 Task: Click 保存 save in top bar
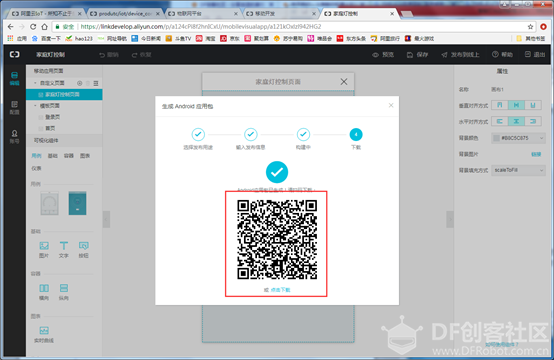click(x=417, y=55)
